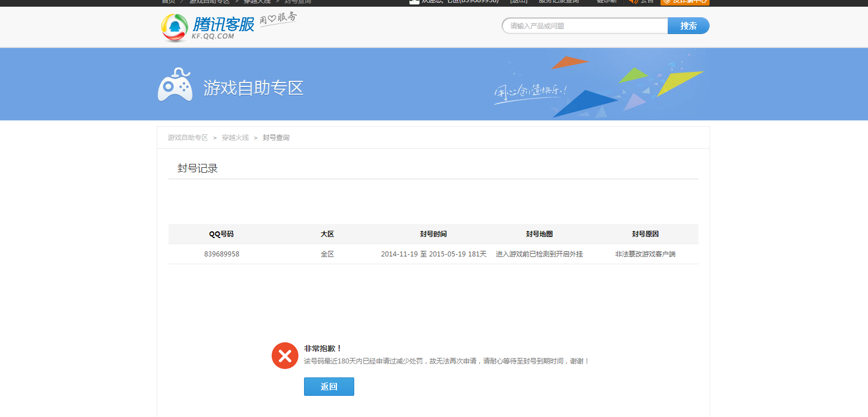Click the 返回 button
The height and width of the screenshot is (417, 868).
(329, 386)
